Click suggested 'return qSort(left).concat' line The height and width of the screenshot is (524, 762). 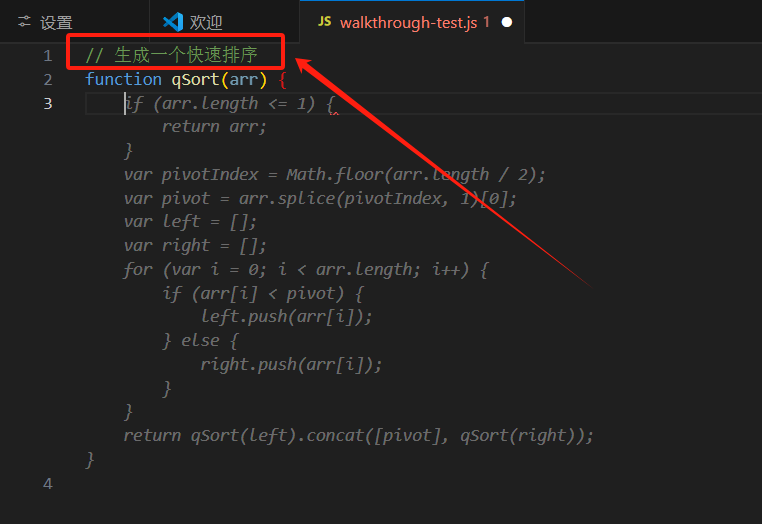tap(359, 436)
